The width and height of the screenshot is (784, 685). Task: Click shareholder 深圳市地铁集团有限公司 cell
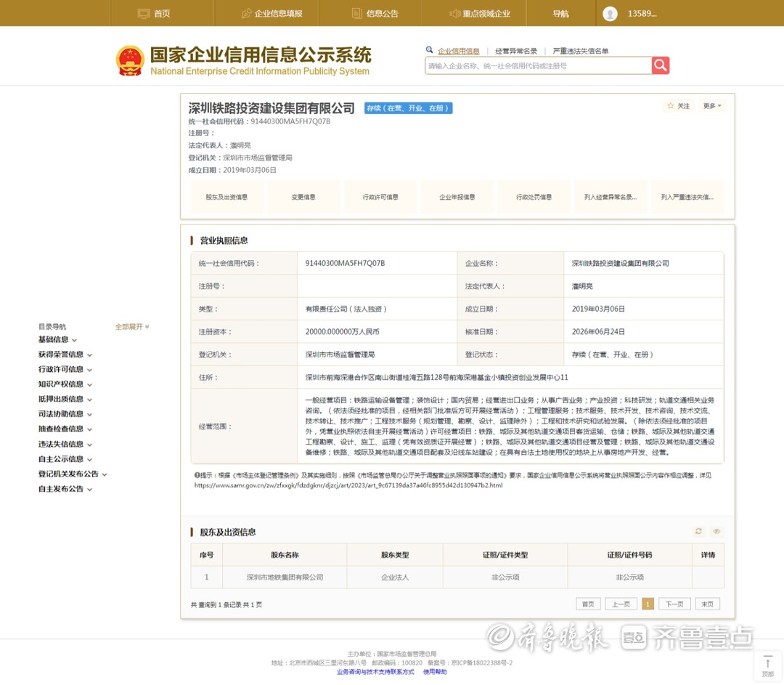tap(285, 577)
